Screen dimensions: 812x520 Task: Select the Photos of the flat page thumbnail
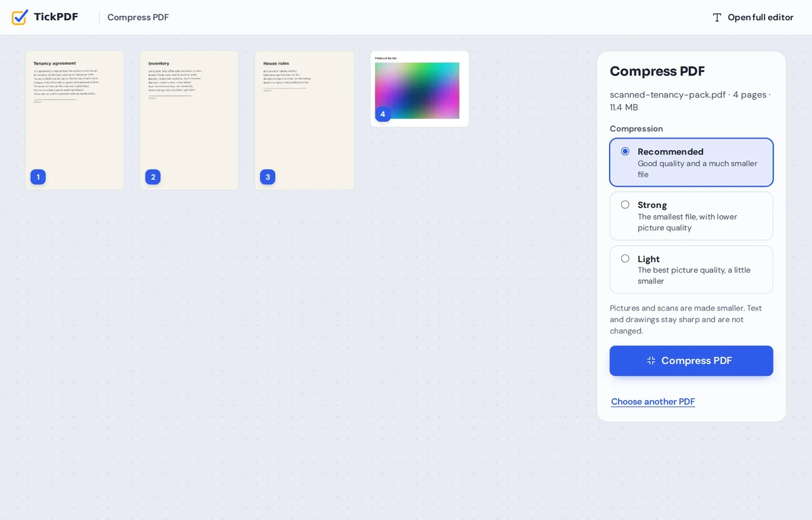coord(420,89)
